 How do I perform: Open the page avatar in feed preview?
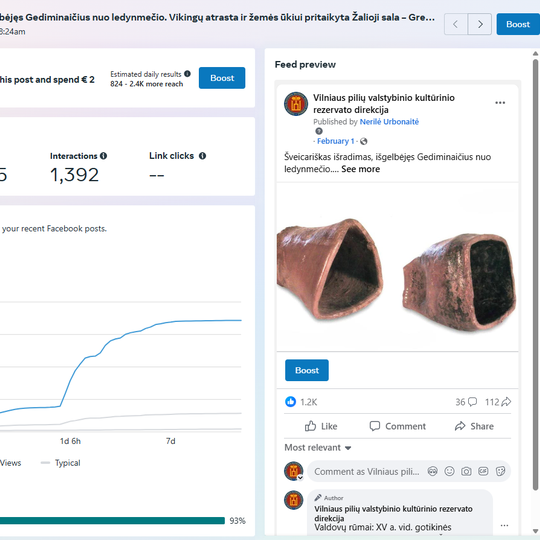(296, 104)
